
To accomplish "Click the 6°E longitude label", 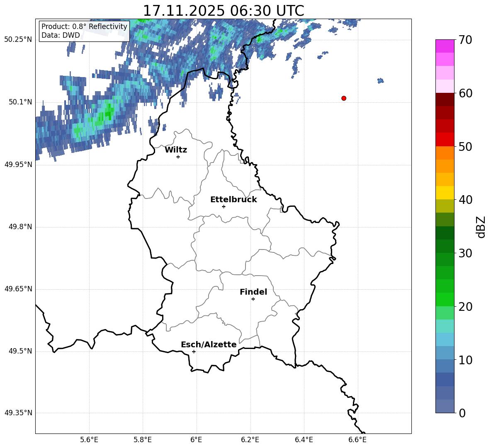I will 196,440.
